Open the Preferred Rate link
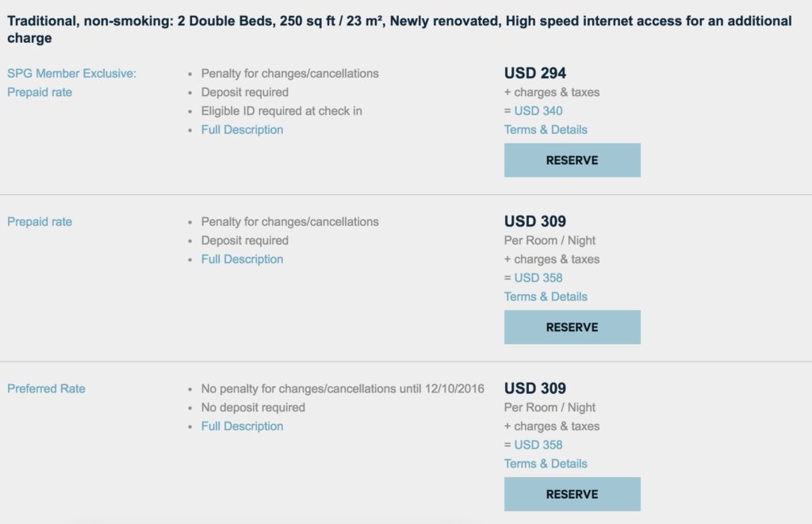Image resolution: width=812 pixels, height=524 pixels. [x=46, y=389]
